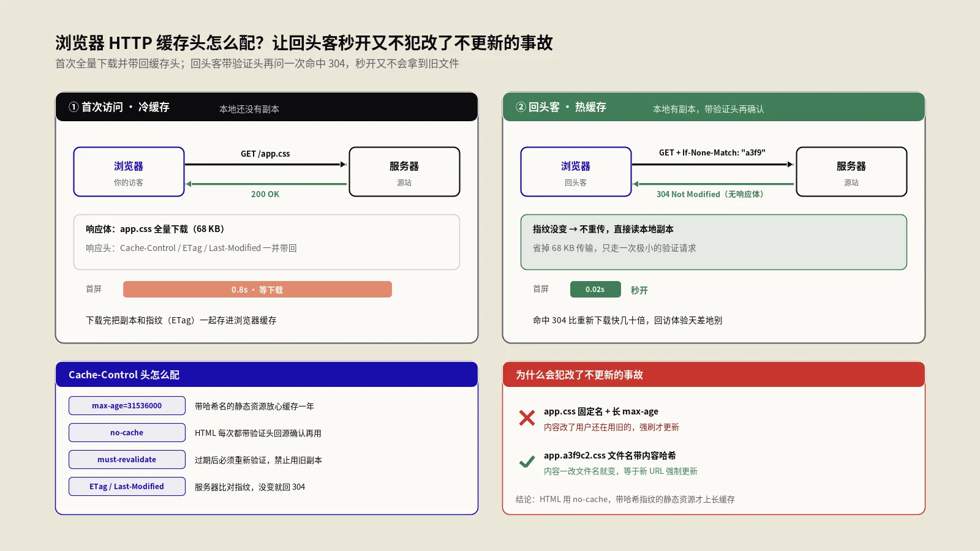Click the 0.02s green bar
This screenshot has height=551, width=980.
(x=595, y=290)
